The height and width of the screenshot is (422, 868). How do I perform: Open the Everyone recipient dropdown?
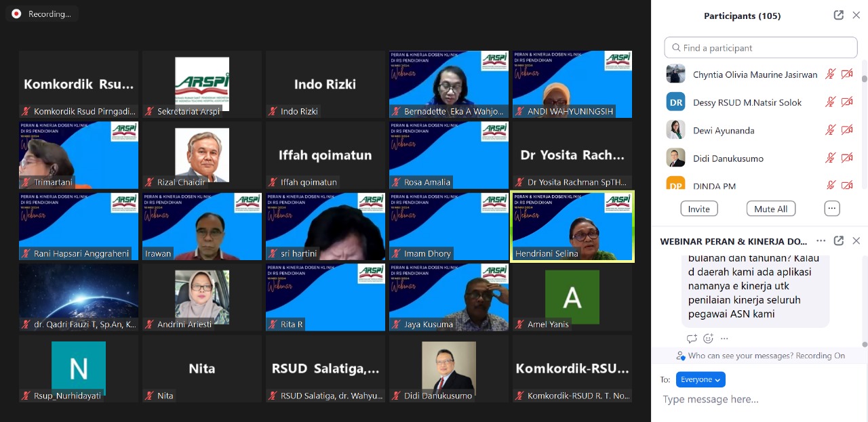coord(701,380)
